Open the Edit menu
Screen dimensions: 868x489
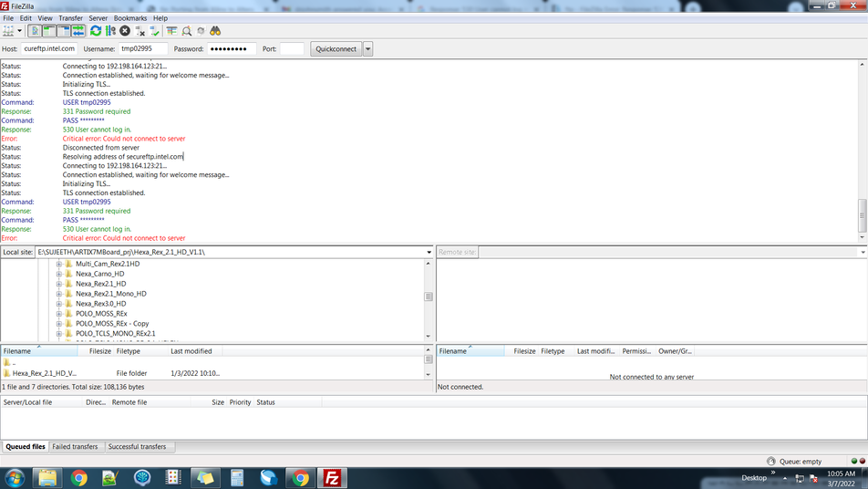(26, 18)
